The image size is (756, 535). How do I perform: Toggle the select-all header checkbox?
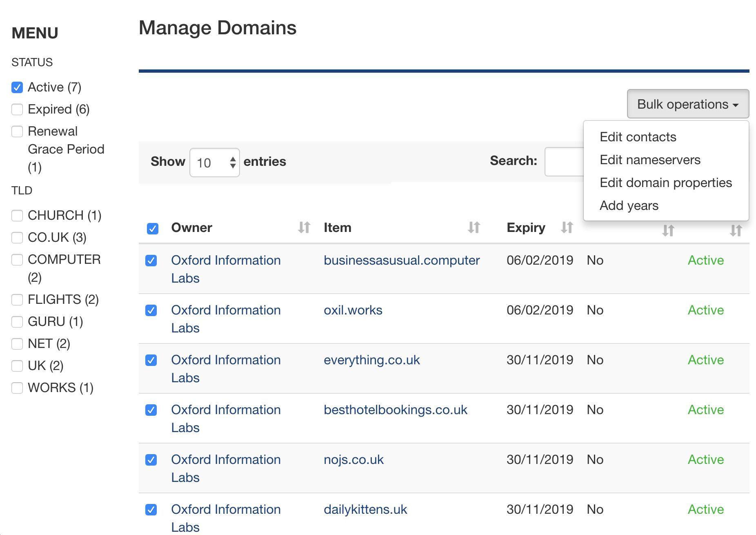point(153,228)
